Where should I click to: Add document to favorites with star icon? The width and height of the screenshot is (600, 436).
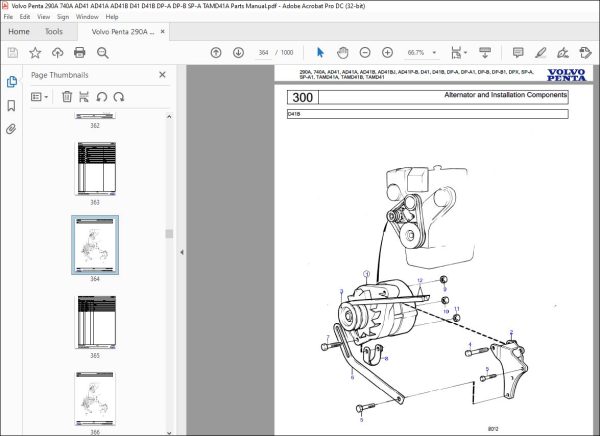coord(35,52)
